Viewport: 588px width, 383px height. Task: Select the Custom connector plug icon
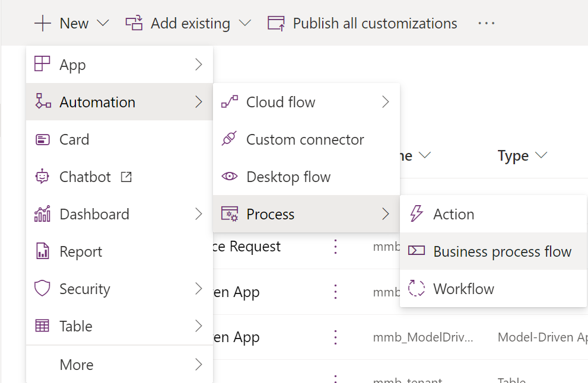pos(229,139)
